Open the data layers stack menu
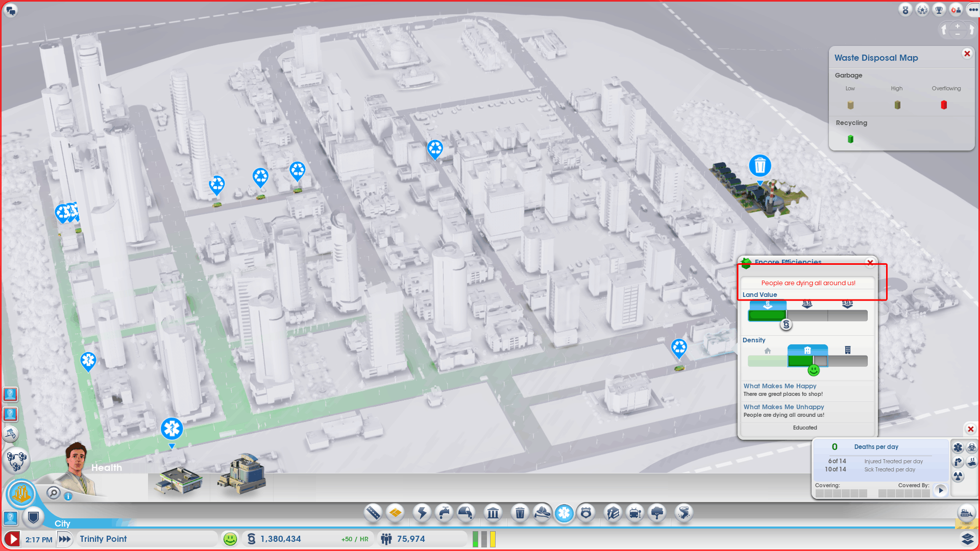980x551 pixels. click(x=967, y=539)
